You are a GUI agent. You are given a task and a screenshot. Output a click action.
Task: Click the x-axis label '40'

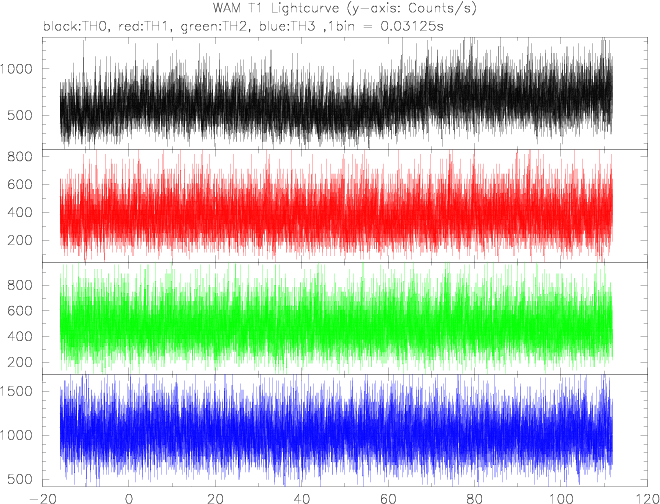click(301, 497)
